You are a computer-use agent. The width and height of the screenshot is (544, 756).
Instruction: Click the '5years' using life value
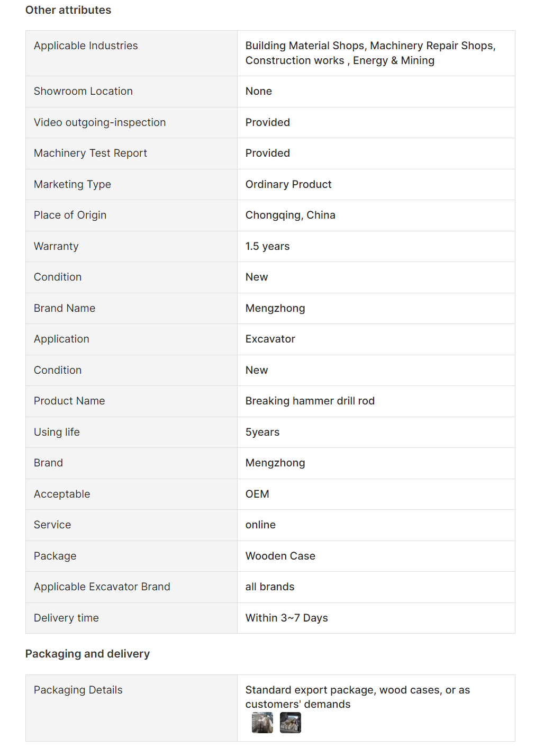(x=262, y=432)
